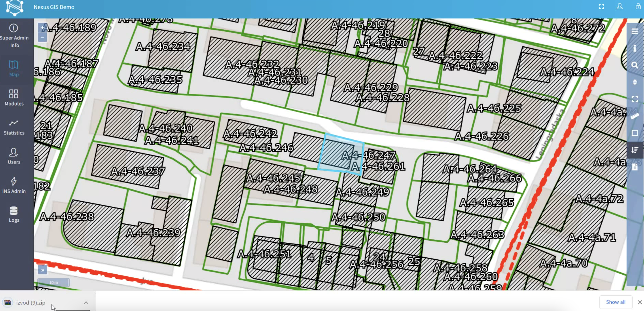Open the search tool on map toolbar
The height and width of the screenshot is (311, 644).
tap(635, 65)
